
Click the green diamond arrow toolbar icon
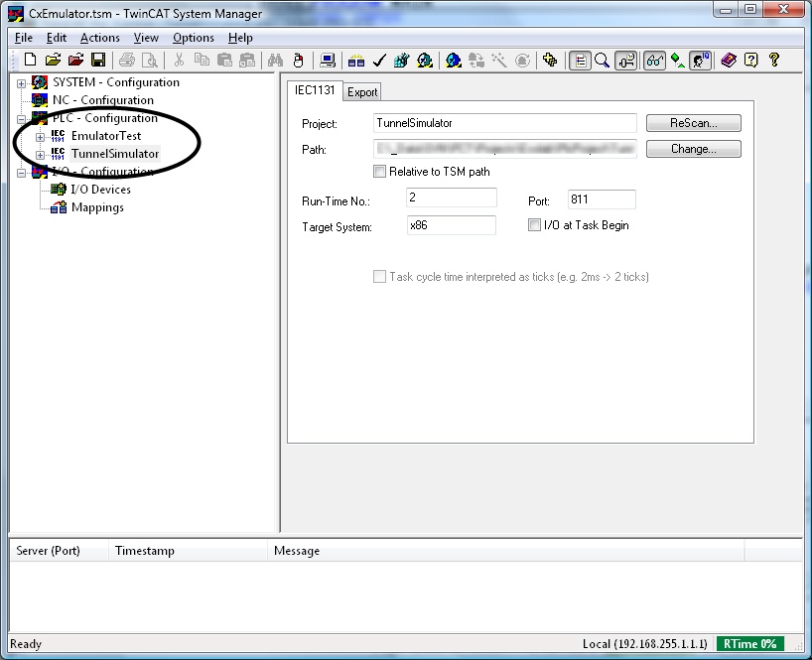pos(677,61)
